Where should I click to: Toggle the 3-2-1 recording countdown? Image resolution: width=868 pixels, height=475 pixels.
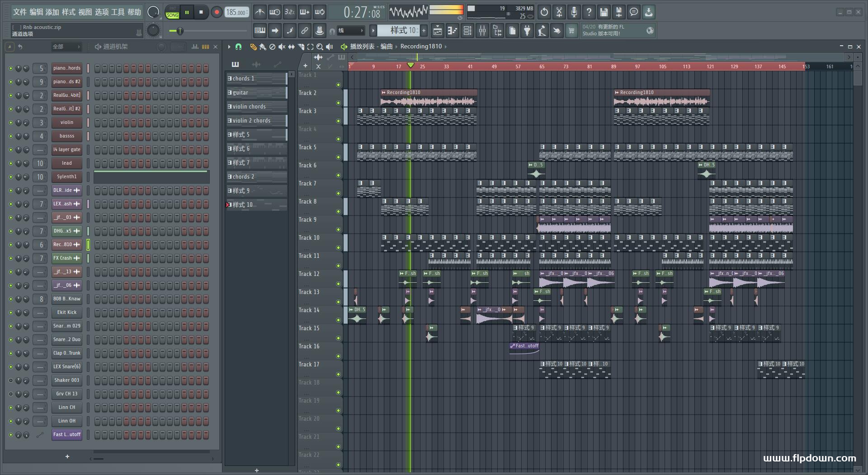[x=289, y=12]
